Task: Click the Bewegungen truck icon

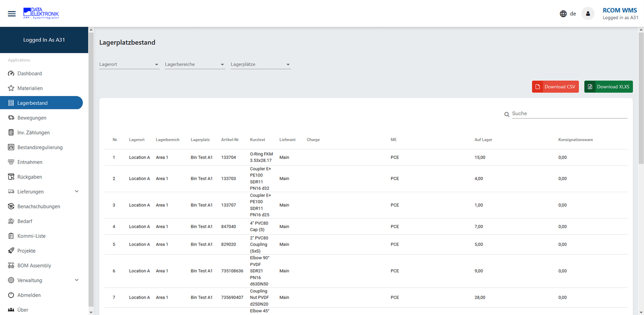Action: 11,118
